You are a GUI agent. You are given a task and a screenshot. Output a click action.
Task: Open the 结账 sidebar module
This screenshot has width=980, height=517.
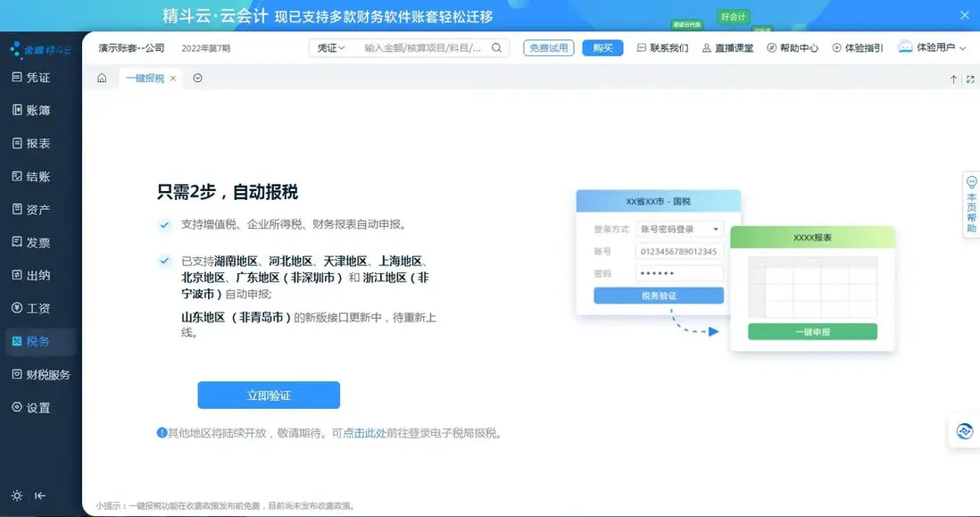[31, 176]
